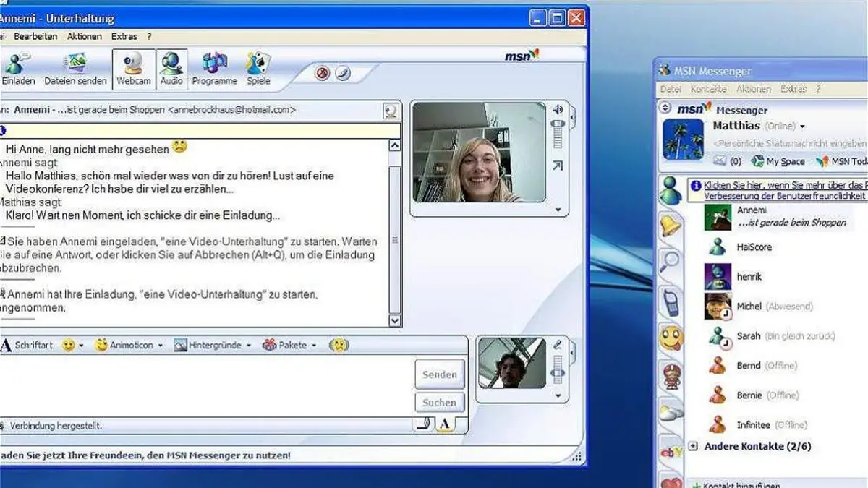Click the Einladen toolbar icon
Screen dimensions: 868x488
(18, 69)
